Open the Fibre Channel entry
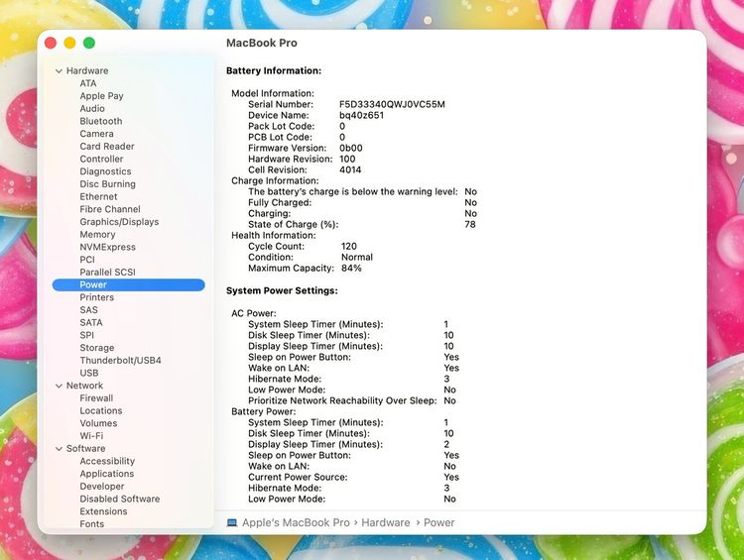 pos(110,209)
